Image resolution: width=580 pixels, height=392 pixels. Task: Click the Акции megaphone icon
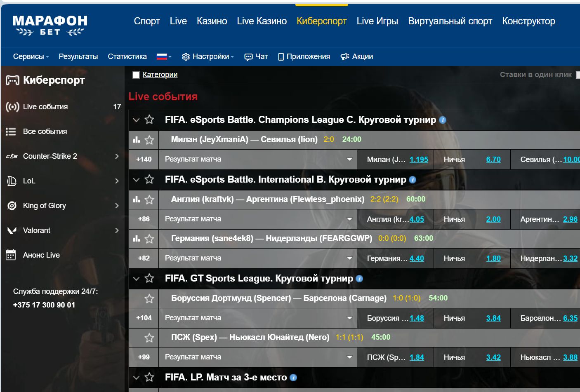pyautogui.click(x=345, y=56)
